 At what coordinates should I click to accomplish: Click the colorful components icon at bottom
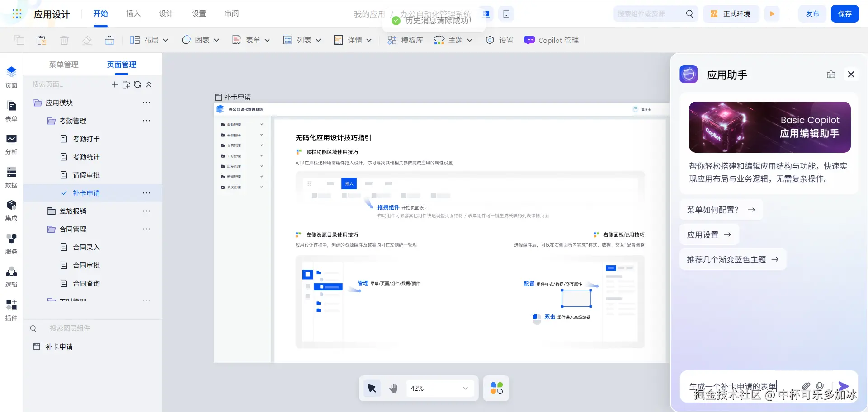click(x=496, y=388)
